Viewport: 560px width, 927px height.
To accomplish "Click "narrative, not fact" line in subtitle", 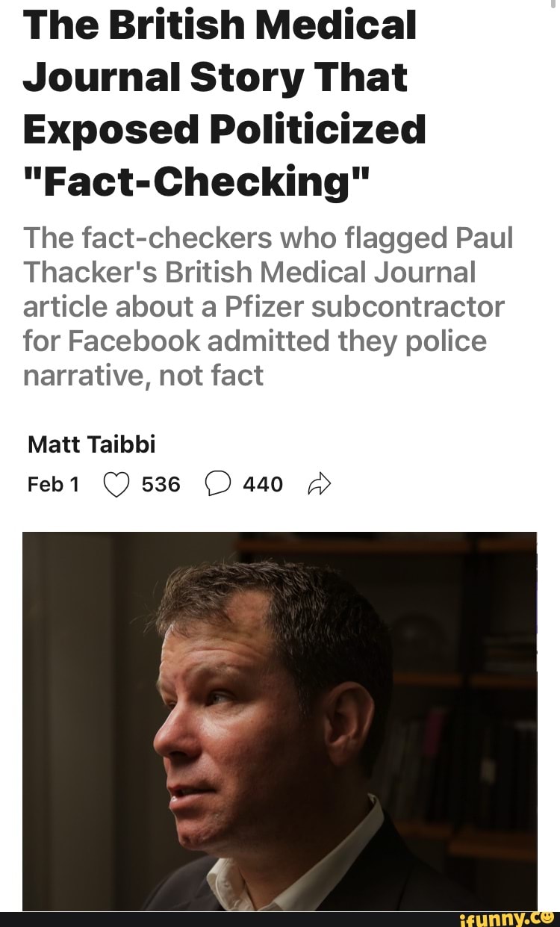I will point(143,375).
